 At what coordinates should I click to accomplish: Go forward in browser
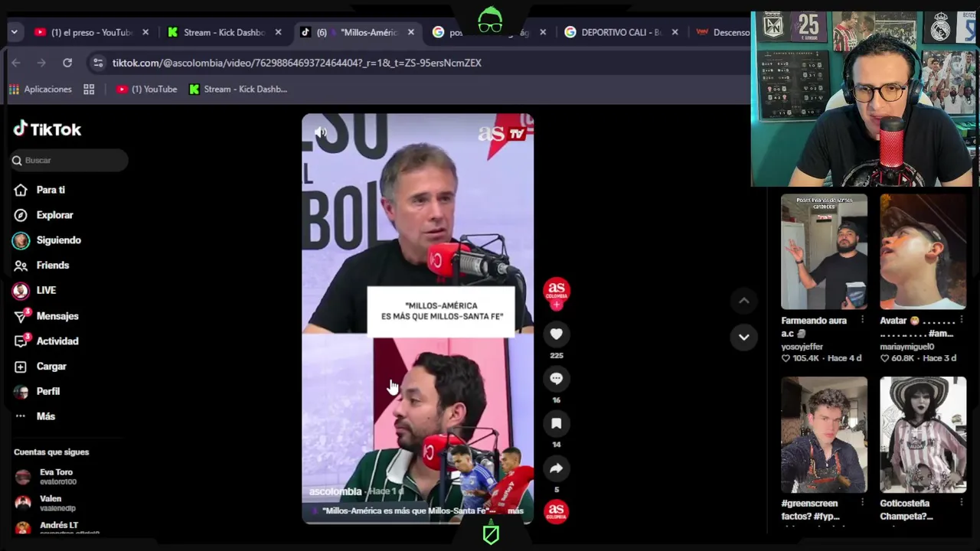41,63
